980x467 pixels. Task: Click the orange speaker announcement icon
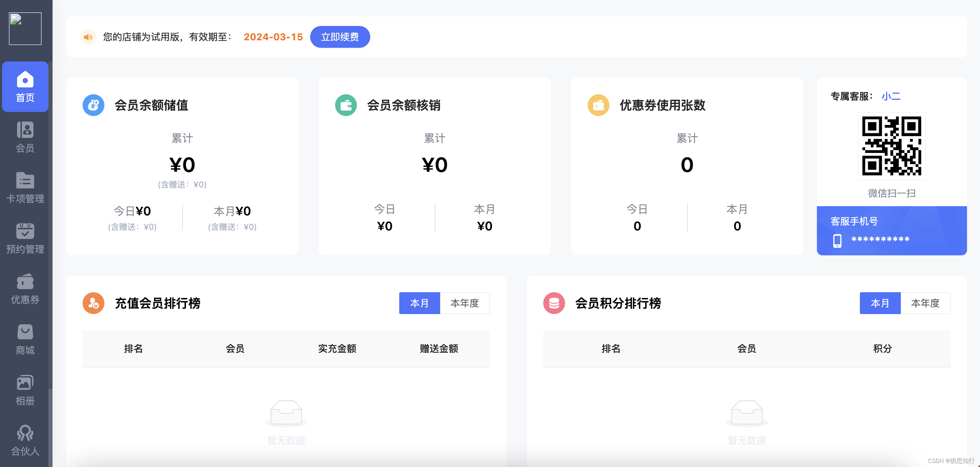pyautogui.click(x=88, y=37)
